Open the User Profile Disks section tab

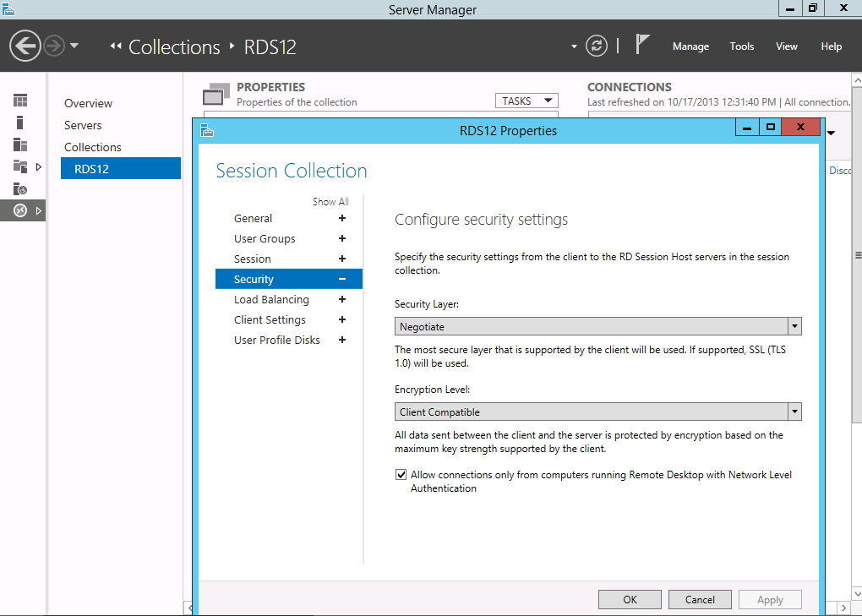tap(276, 341)
